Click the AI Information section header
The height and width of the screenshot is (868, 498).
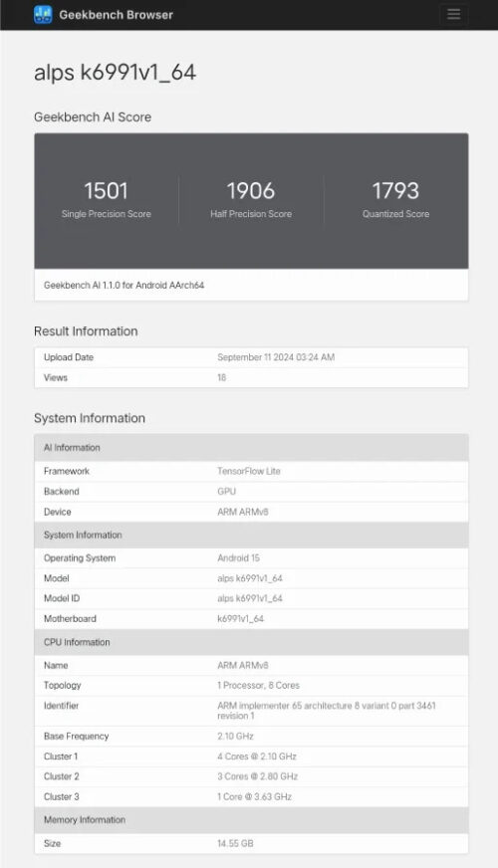pos(251,447)
